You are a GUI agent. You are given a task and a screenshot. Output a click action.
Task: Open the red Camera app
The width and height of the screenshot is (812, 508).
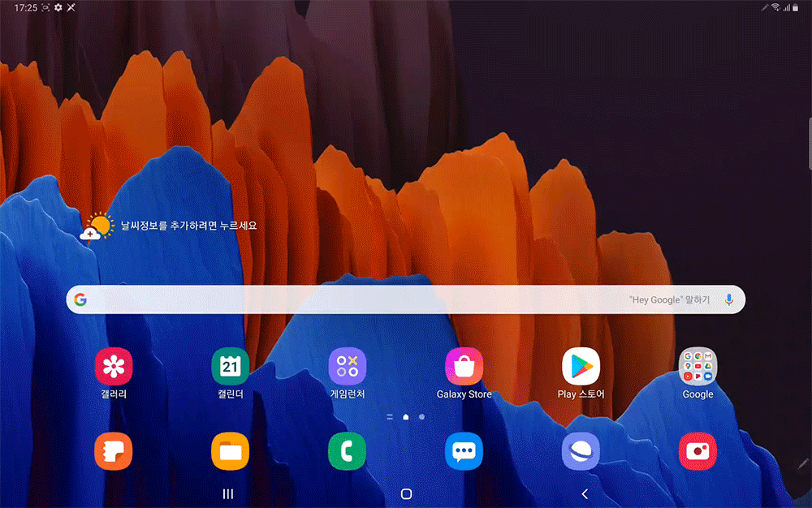(698, 451)
